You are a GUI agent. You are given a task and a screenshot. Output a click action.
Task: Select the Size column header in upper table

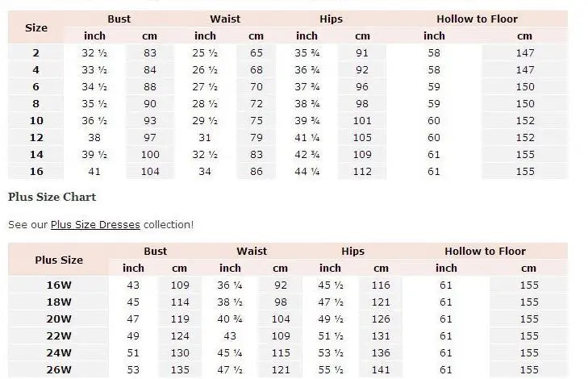(x=36, y=27)
